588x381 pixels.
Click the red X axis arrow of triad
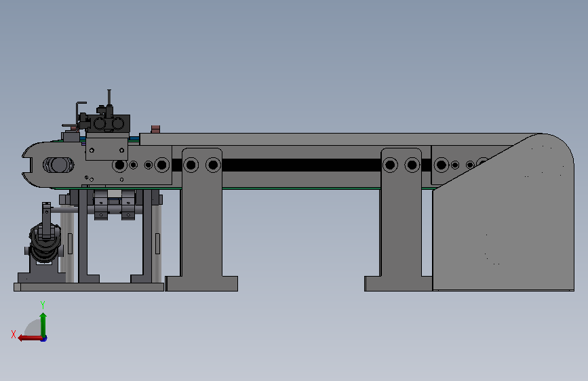(x=30, y=338)
